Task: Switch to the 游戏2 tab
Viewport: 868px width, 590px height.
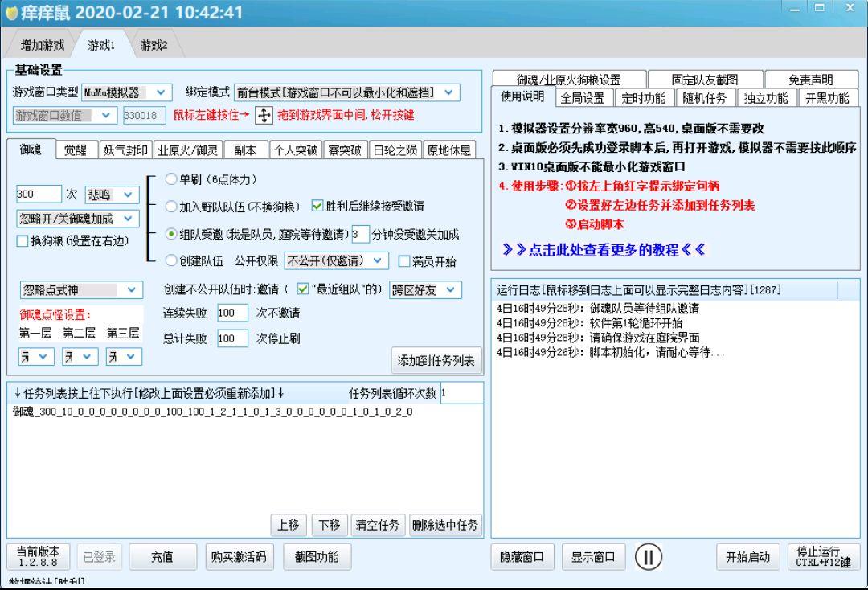Action: 154,45
